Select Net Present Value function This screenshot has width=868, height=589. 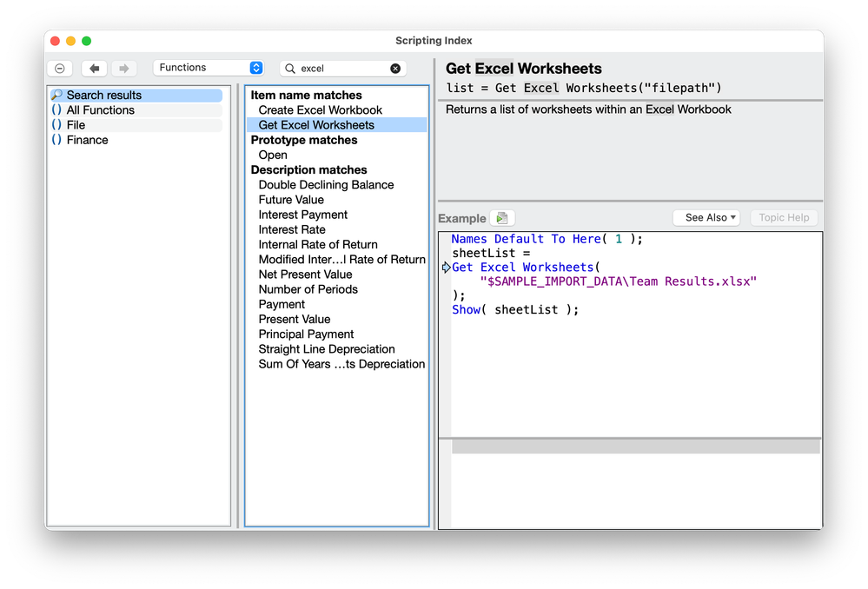tap(336, 275)
